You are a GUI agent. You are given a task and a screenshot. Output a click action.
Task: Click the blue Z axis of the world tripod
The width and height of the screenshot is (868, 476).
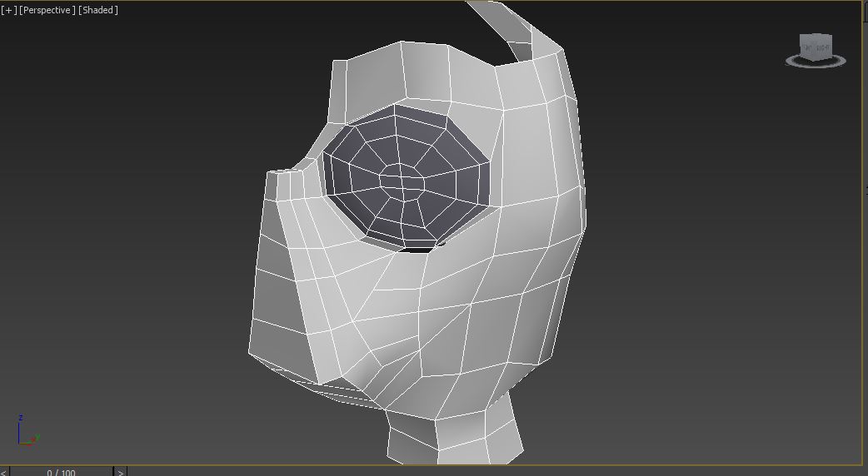[20, 426]
